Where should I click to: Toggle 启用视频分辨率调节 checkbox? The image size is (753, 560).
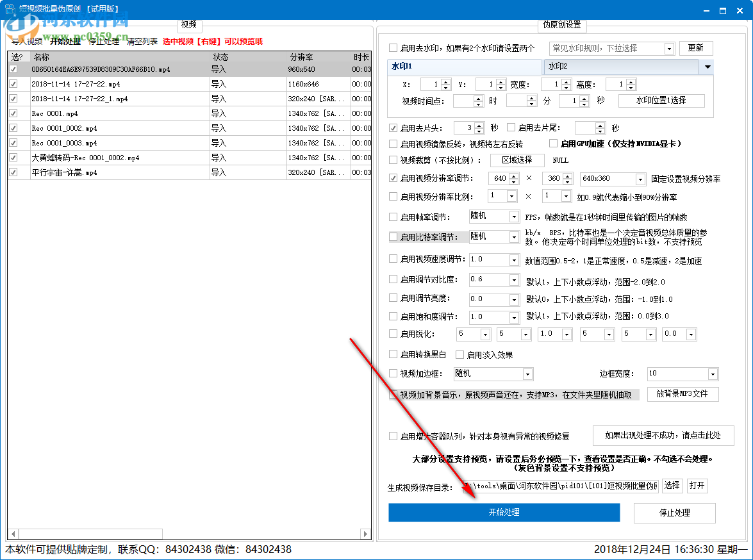point(393,178)
